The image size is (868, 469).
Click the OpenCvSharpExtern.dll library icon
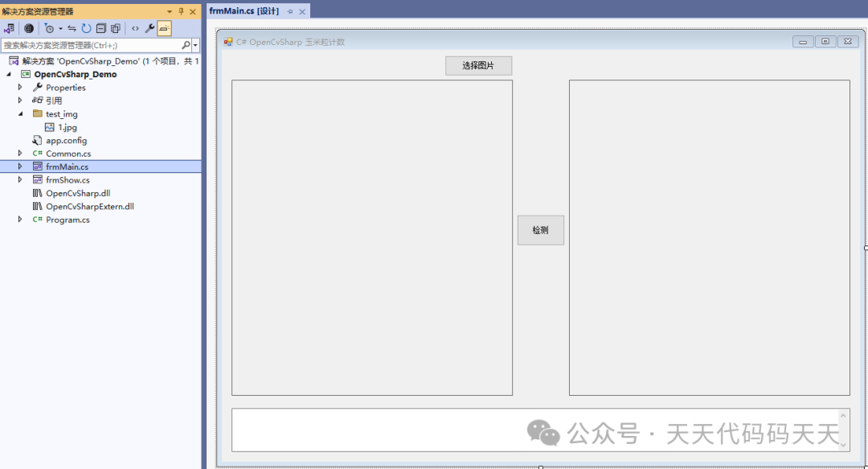click(x=37, y=206)
